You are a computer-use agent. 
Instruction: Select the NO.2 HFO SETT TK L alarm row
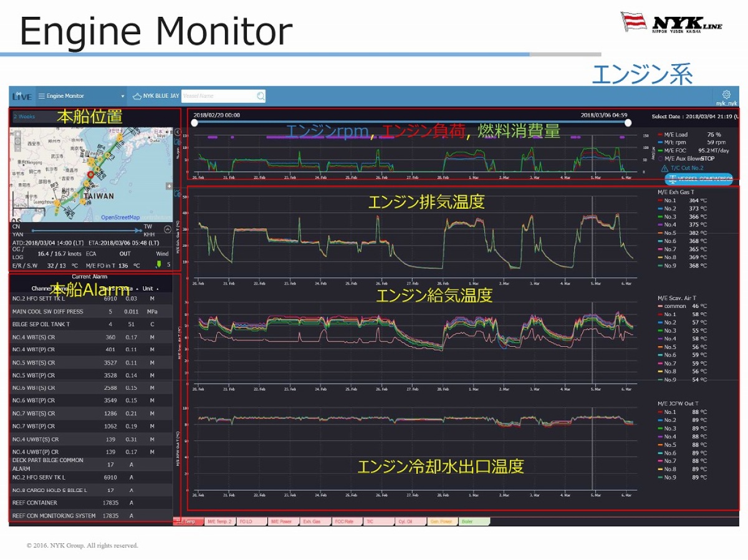(x=92, y=299)
